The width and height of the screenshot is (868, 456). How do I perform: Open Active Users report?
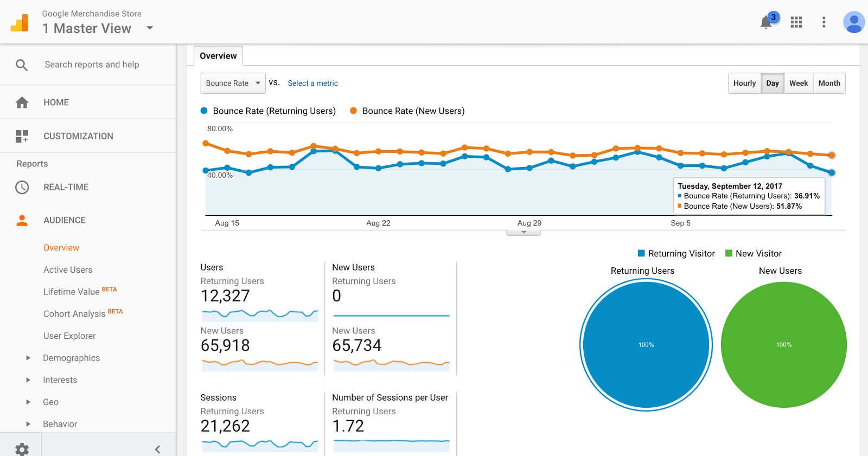pos(68,270)
